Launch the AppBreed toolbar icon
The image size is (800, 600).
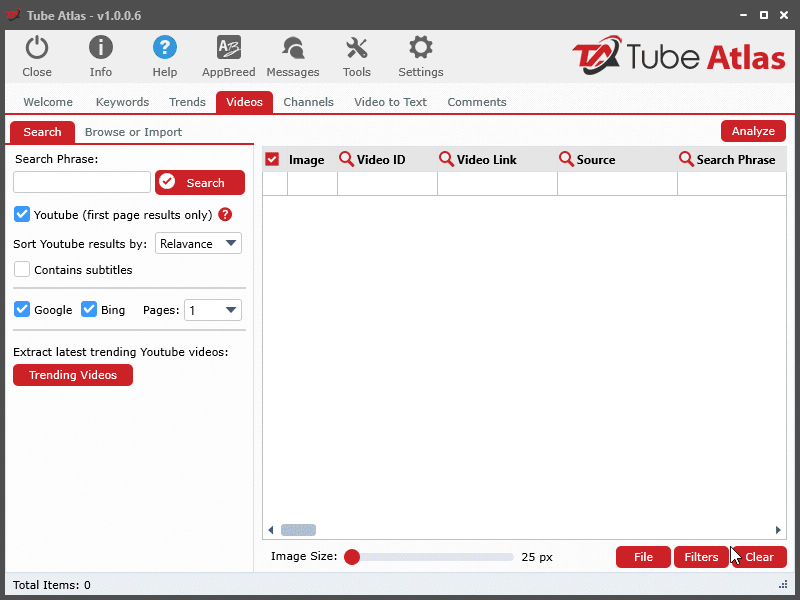[229, 47]
